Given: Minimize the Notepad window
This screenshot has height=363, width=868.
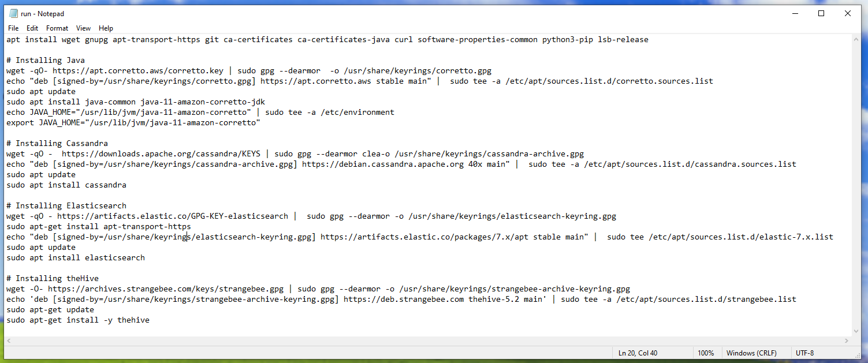Looking at the screenshot, I should [x=795, y=14].
